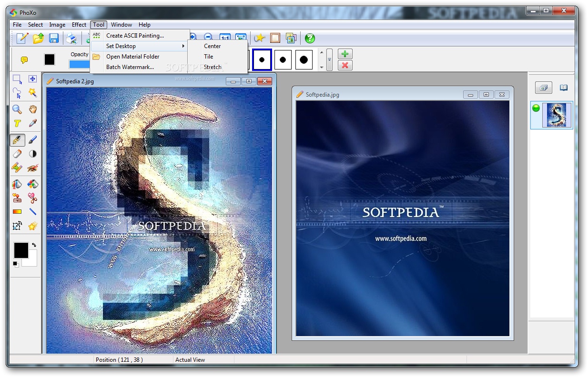Click the Print icon in toolbar

coord(71,38)
